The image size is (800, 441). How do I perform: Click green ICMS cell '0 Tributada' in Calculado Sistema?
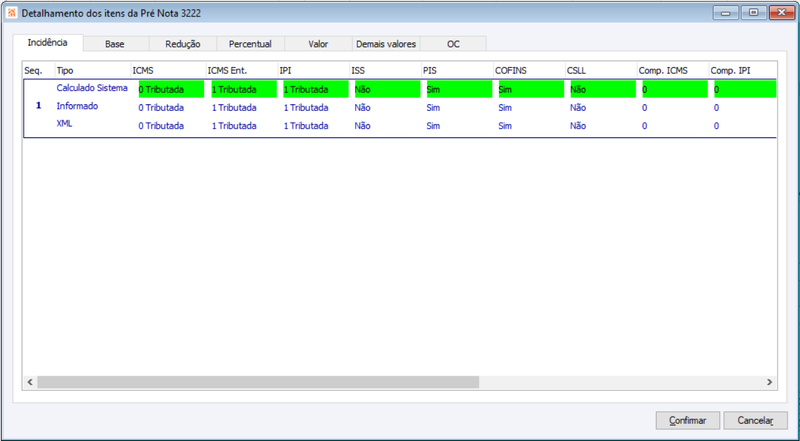click(x=171, y=89)
